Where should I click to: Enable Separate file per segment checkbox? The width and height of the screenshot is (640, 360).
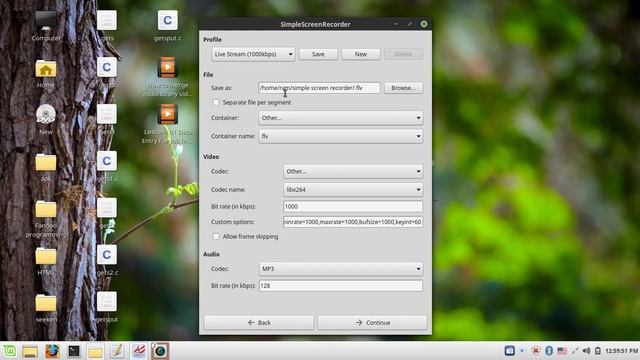pos(216,102)
